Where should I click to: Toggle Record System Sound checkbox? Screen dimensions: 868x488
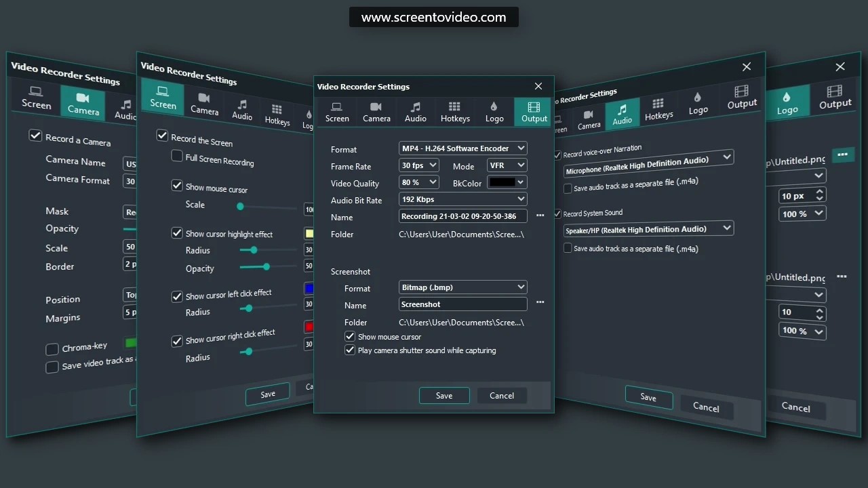[x=558, y=214]
